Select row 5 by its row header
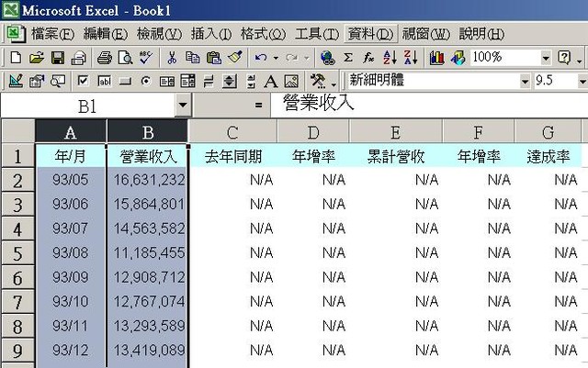The height and width of the screenshot is (368, 588). [x=18, y=253]
